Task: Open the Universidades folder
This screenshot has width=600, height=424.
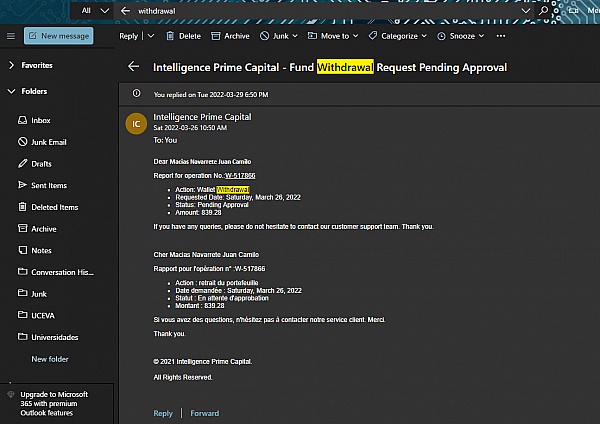Action: [48, 337]
